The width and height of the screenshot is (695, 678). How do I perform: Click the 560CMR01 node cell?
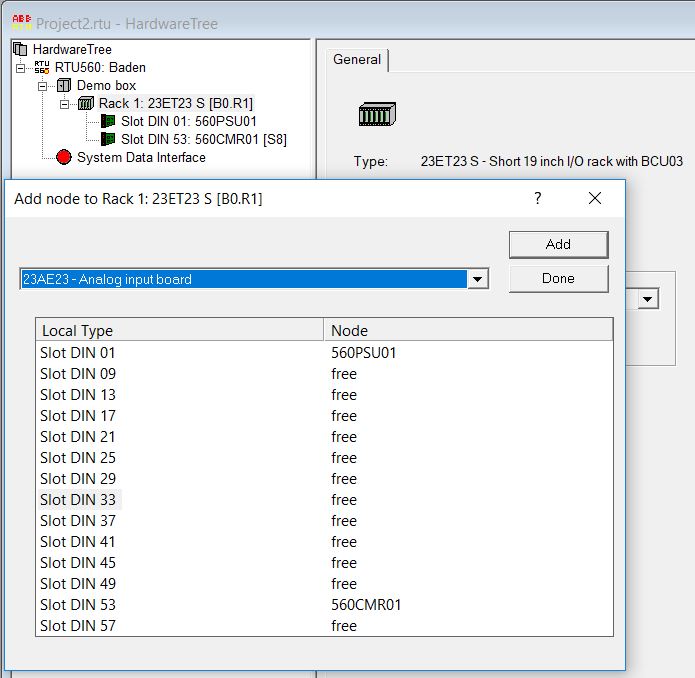coord(366,604)
